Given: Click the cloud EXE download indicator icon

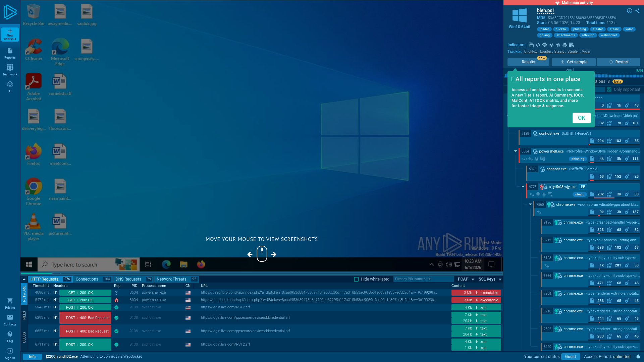Looking at the screenshot, I should pos(545,45).
